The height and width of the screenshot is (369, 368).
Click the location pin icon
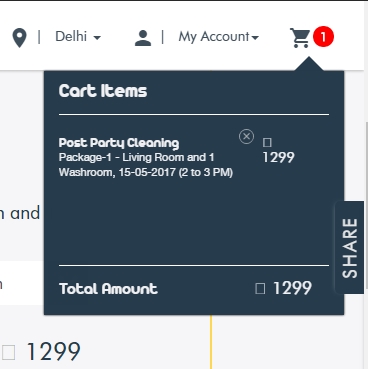[19, 38]
